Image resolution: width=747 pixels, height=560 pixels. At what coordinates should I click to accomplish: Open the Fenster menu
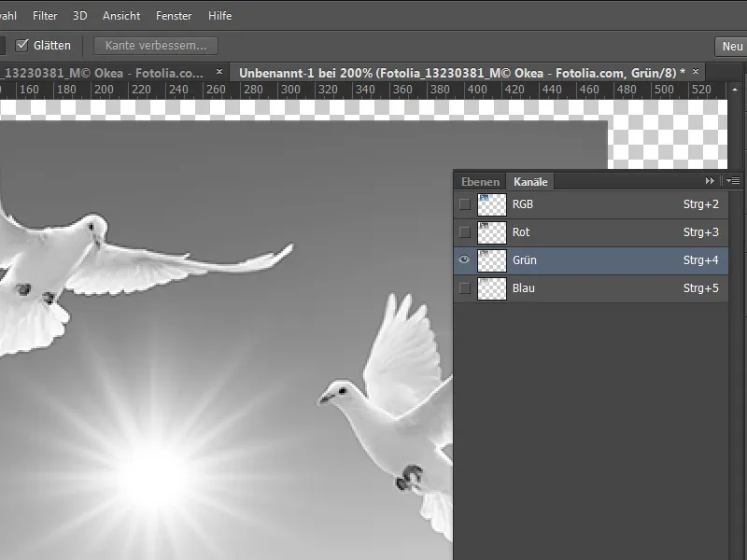coord(174,16)
